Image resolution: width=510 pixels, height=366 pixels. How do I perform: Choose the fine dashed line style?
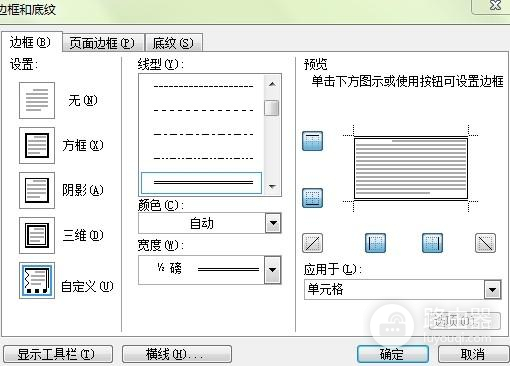[x=203, y=87]
